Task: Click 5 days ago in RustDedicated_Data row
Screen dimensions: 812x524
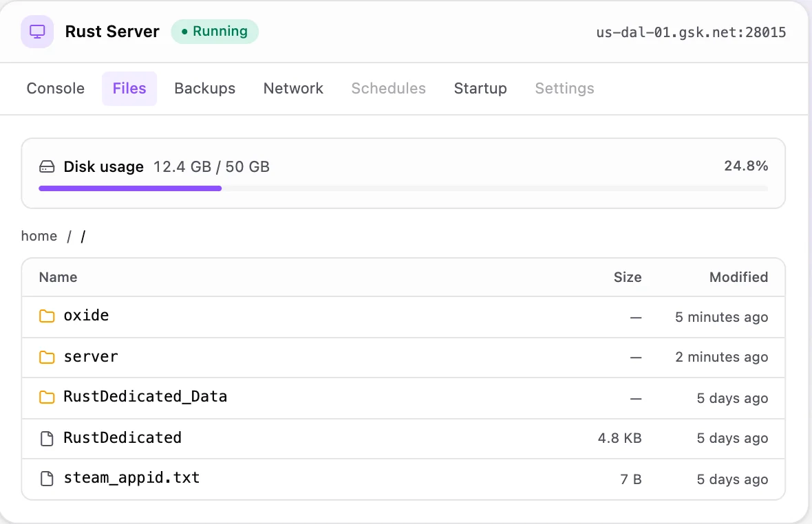Action: tap(732, 398)
